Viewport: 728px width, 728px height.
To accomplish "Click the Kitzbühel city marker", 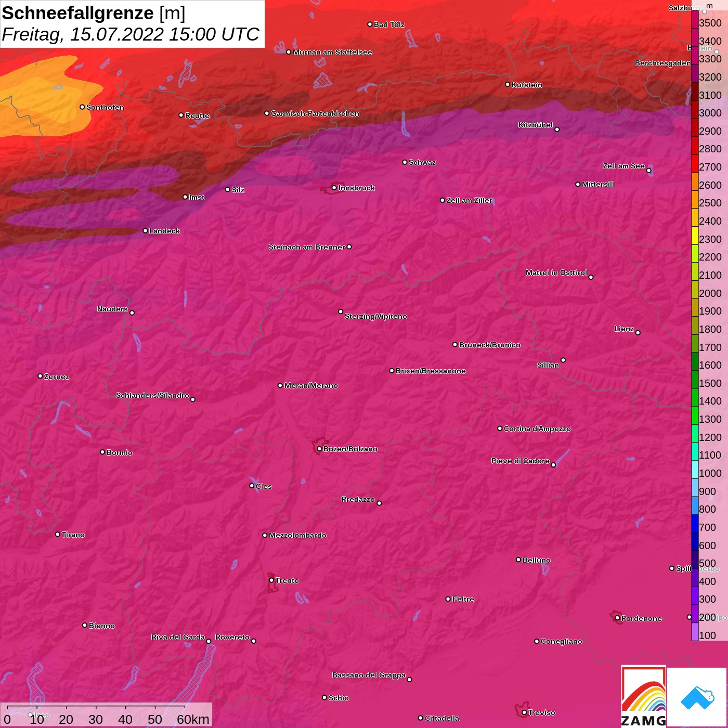I will point(557,129).
